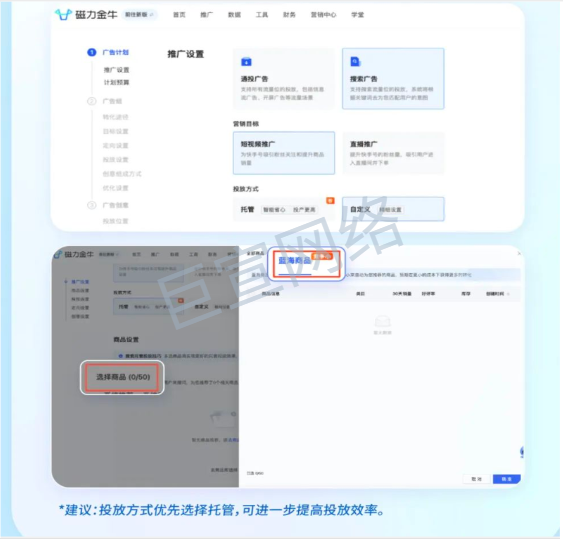The width and height of the screenshot is (563, 540).
Task: Go to 定向设置 in the upper sidebar
Action: point(115,145)
